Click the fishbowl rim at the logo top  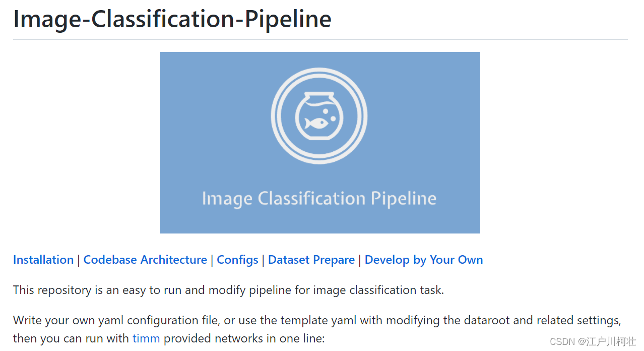point(319,94)
